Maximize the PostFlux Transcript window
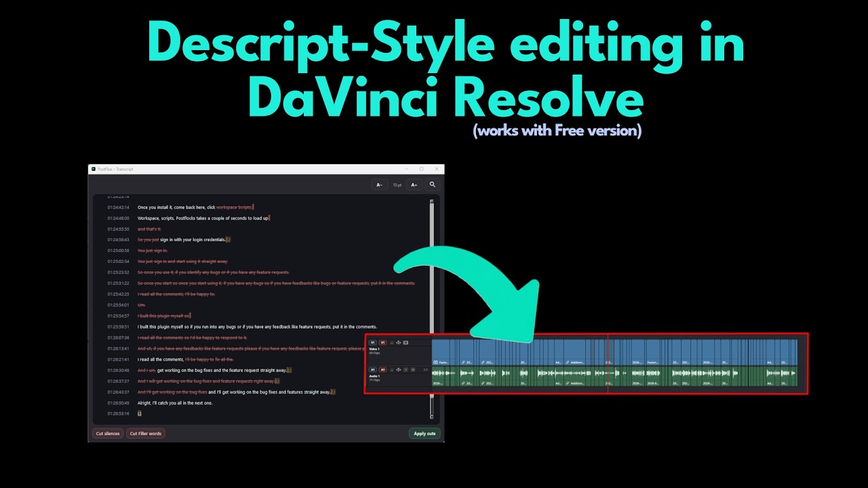This screenshot has height=488, width=868. (x=421, y=169)
